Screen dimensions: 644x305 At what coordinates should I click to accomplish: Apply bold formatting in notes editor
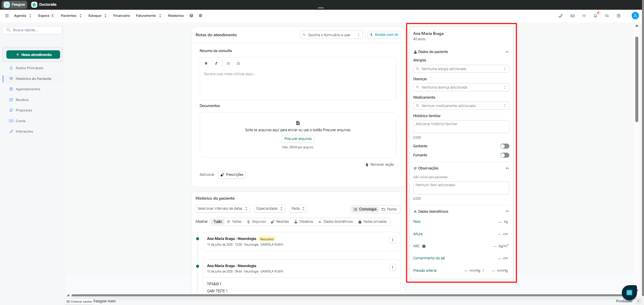(206, 63)
